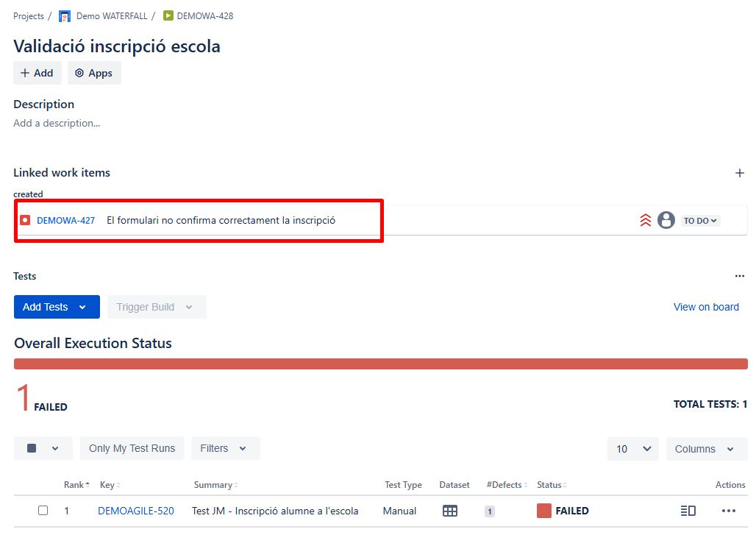Screen dimensions: 756x535
Task: Open the Columns dropdown
Action: tap(707, 449)
